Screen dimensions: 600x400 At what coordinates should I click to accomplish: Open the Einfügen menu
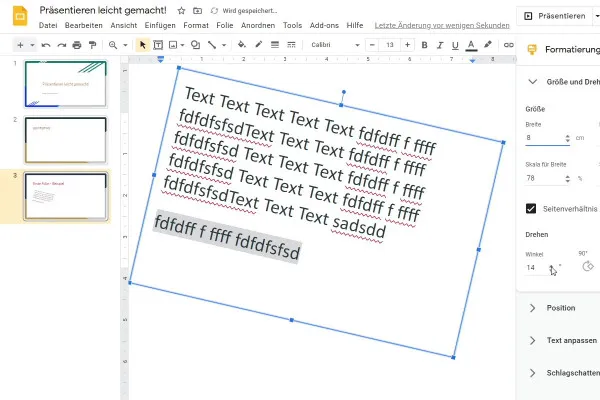pyautogui.click(x=160, y=25)
